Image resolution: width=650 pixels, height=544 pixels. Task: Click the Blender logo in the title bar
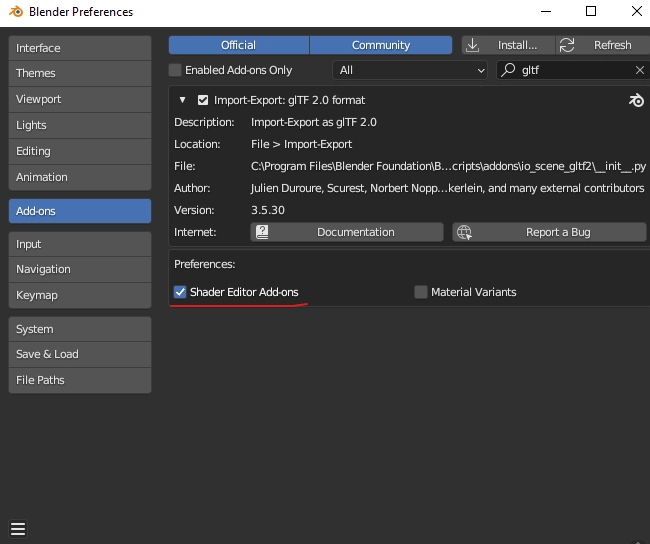16,12
